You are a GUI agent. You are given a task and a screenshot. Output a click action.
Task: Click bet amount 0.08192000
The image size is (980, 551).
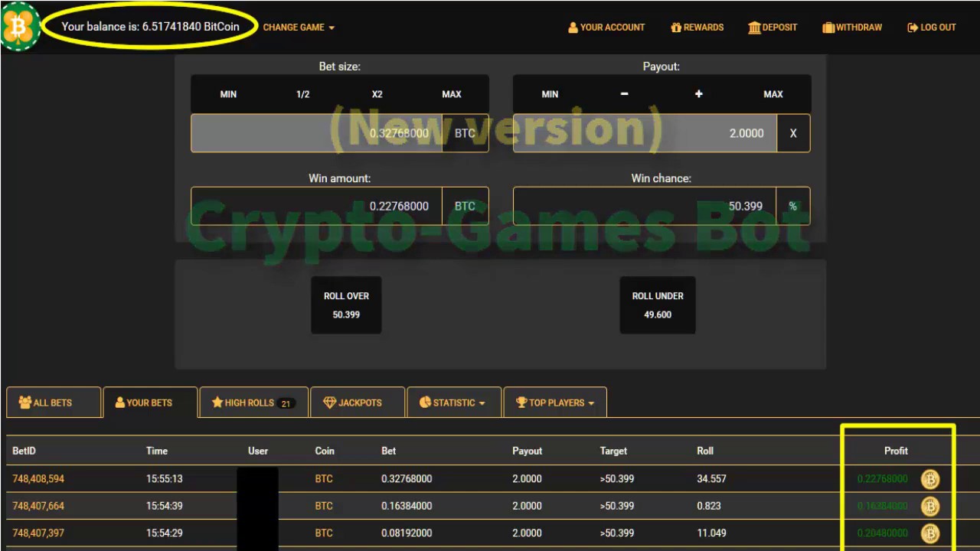tap(407, 533)
